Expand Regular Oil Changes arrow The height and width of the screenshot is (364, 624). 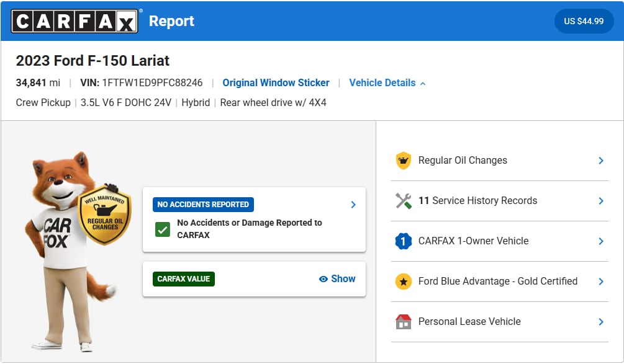pos(601,161)
